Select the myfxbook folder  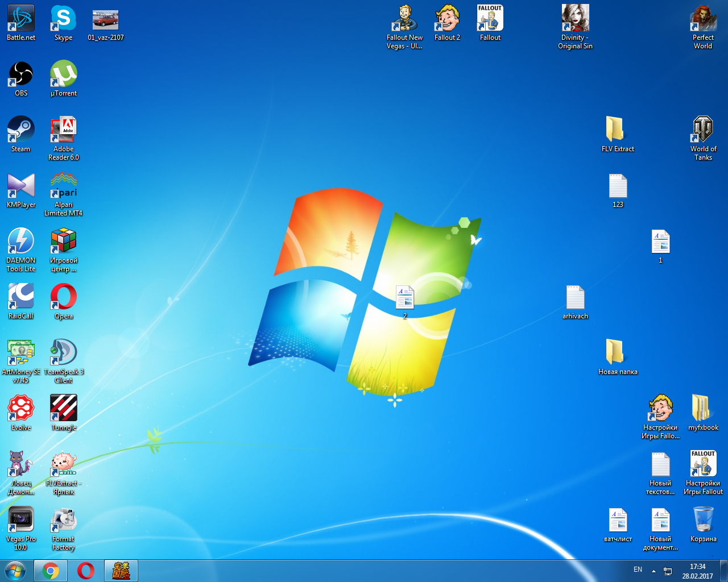point(704,413)
